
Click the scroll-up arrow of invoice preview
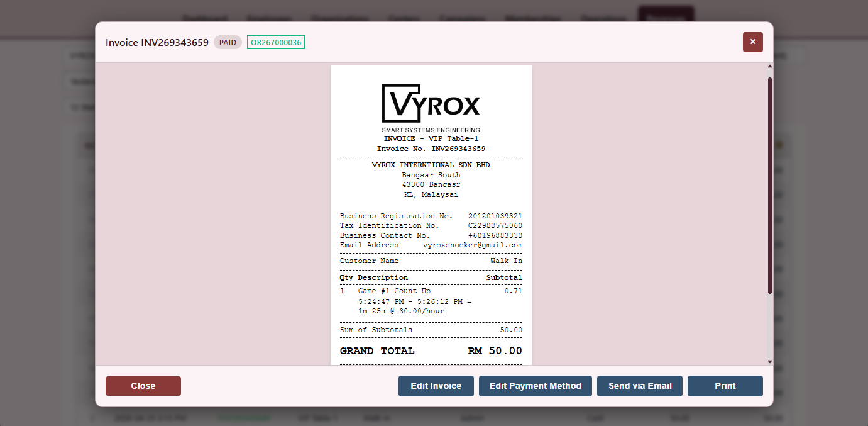point(770,66)
